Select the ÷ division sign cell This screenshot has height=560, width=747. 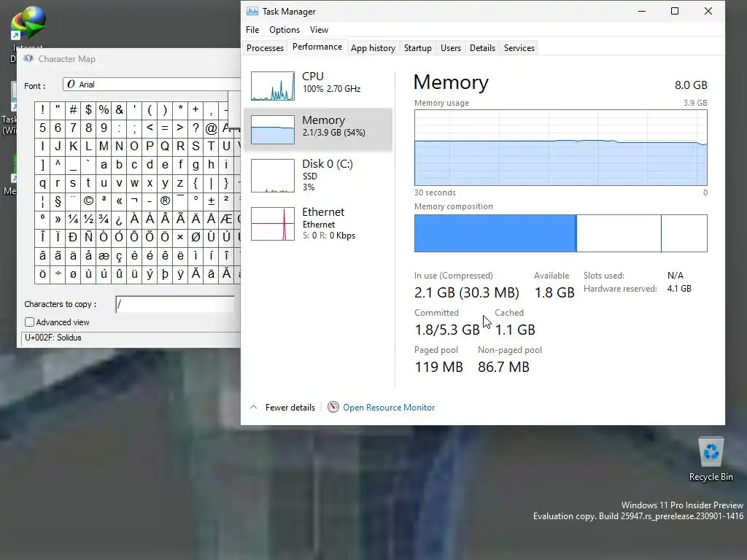[58, 274]
